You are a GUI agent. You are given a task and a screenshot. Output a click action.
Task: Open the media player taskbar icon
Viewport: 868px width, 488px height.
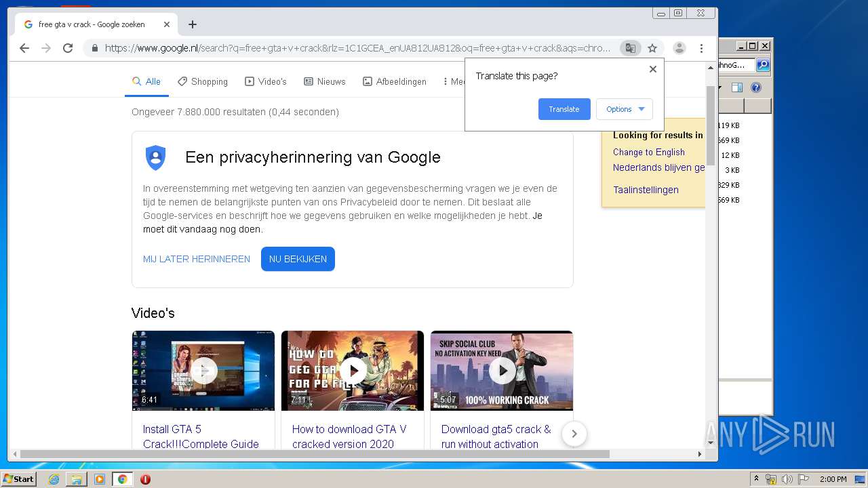click(x=100, y=479)
